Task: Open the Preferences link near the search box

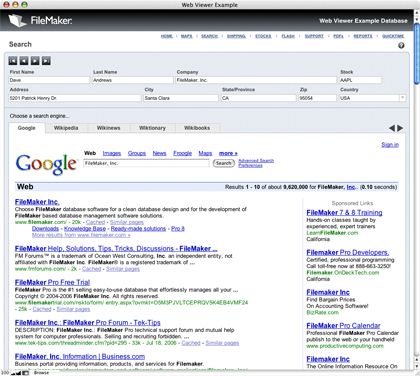Action: coord(250,165)
